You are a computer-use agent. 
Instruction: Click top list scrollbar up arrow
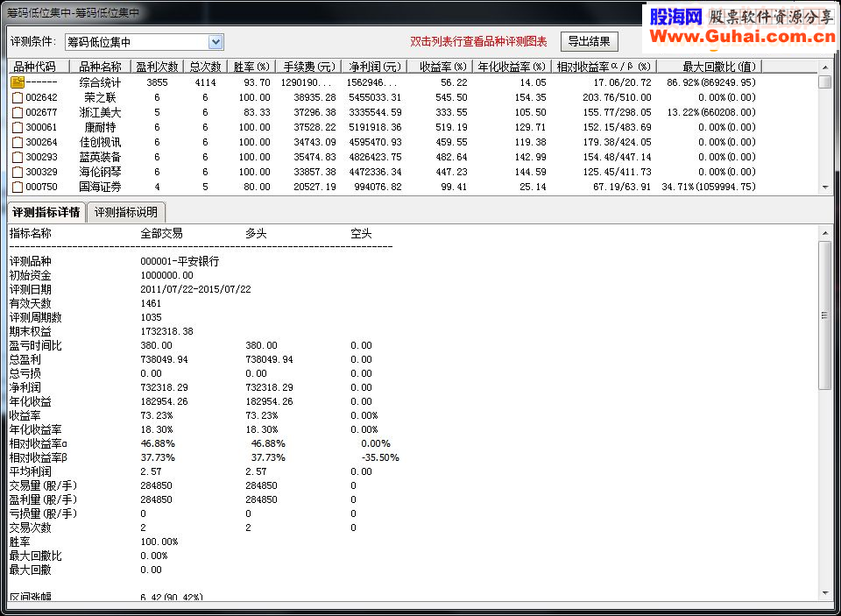(825, 68)
